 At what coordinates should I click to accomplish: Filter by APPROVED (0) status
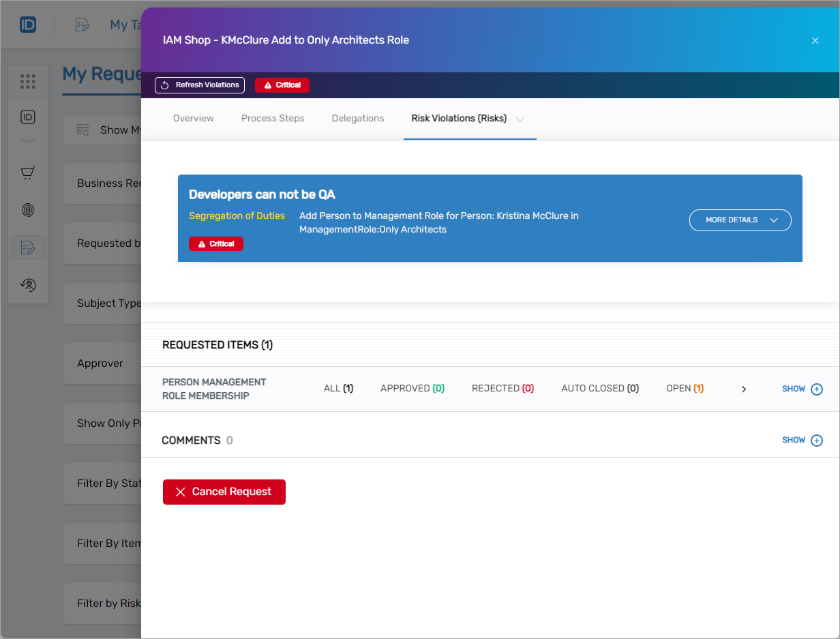click(412, 388)
